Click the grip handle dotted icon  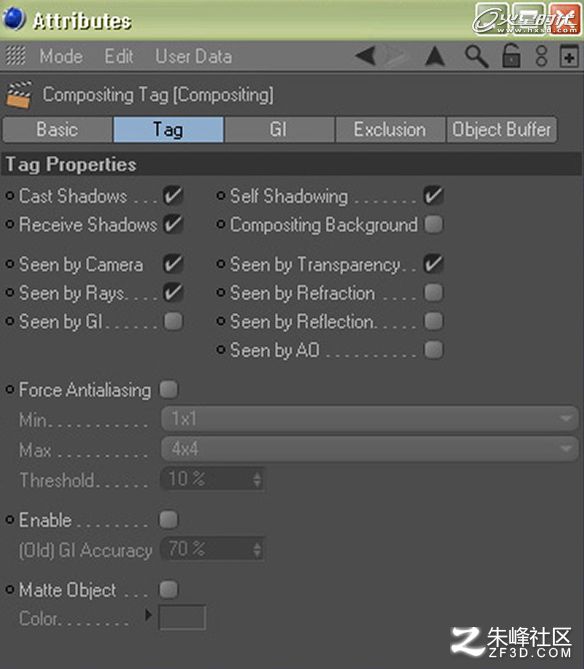[16, 56]
